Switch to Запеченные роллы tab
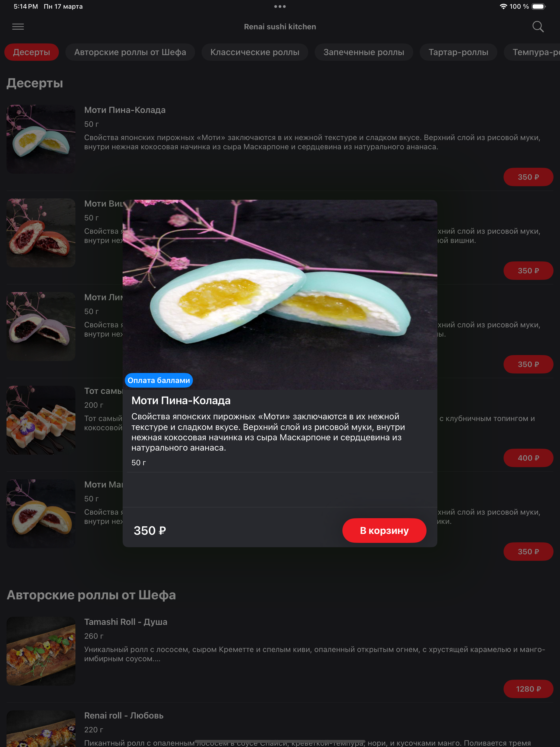Image resolution: width=560 pixels, height=747 pixels. point(364,52)
